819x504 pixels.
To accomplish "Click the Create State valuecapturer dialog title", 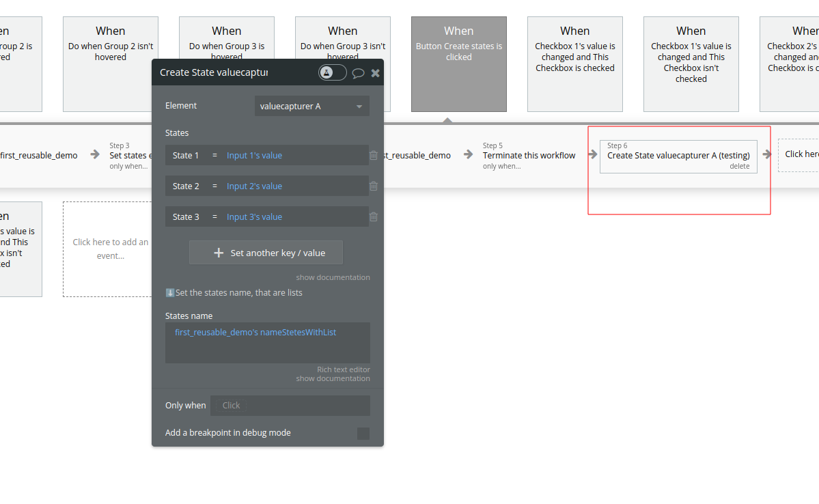I will pyautogui.click(x=214, y=72).
